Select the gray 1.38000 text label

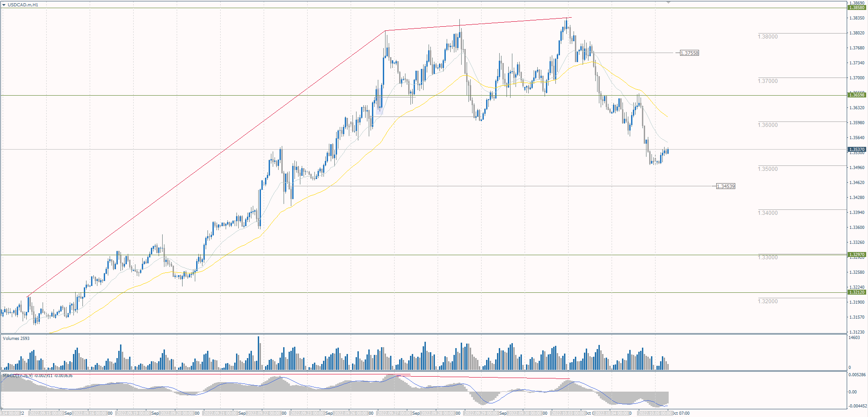pos(767,37)
